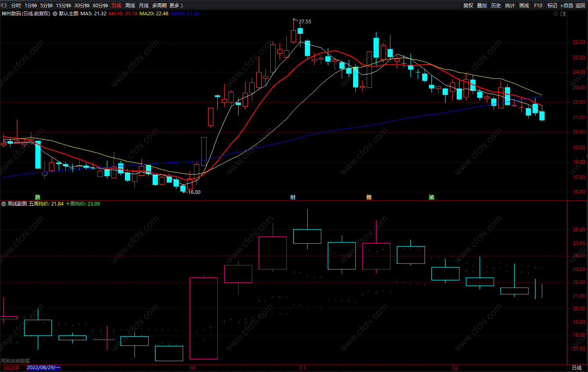Image resolution: width=588 pixels, height=372 pixels.
Task: Expand the 默认主图 indicator dropdown
Action: pos(55,14)
